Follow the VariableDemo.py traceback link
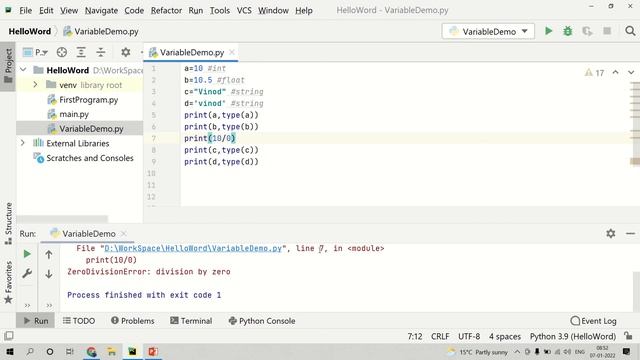 pos(193,248)
